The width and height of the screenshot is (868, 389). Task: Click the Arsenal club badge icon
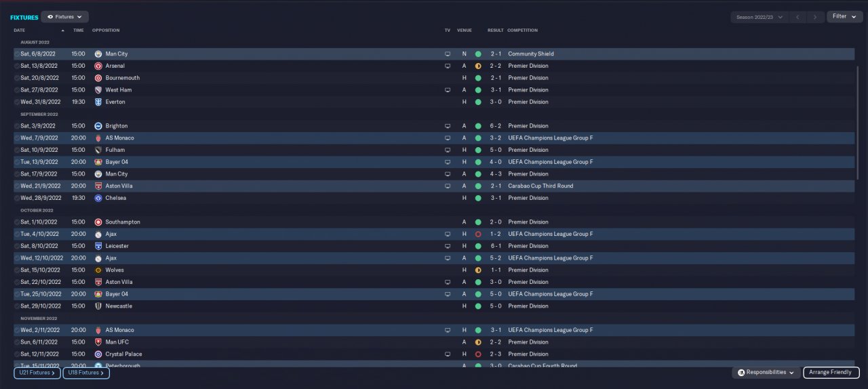pyautogui.click(x=98, y=66)
